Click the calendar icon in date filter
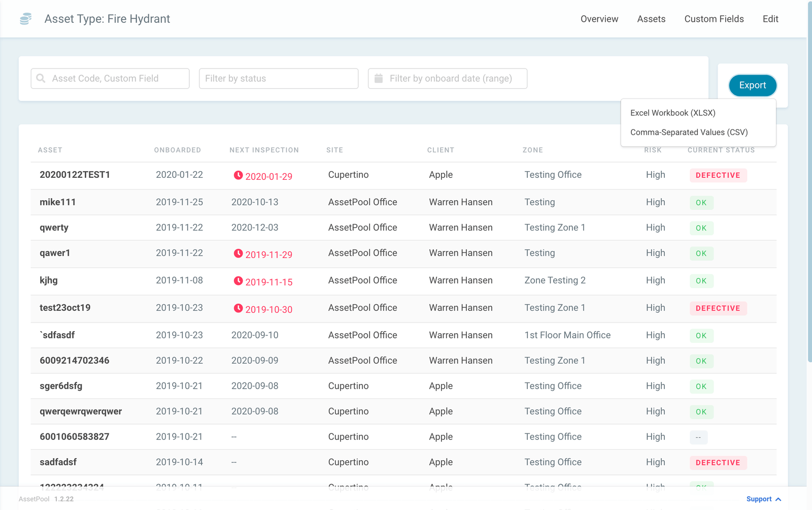 [379, 78]
